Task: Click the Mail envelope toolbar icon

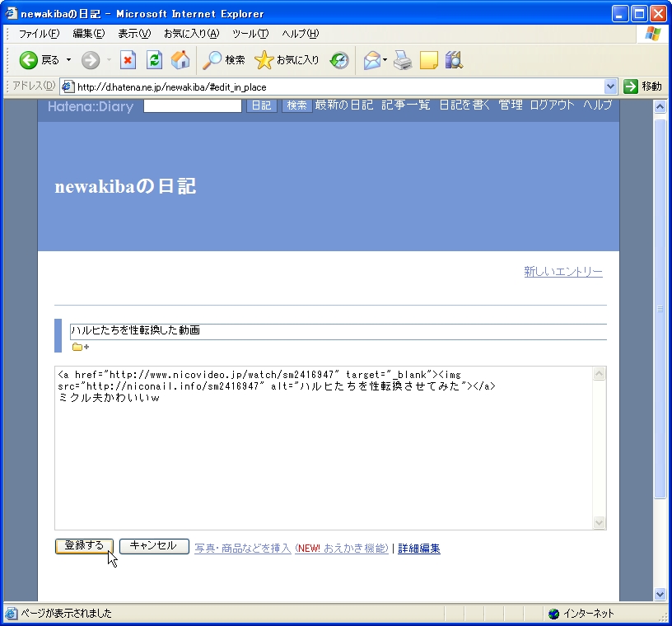Action: coord(372,60)
